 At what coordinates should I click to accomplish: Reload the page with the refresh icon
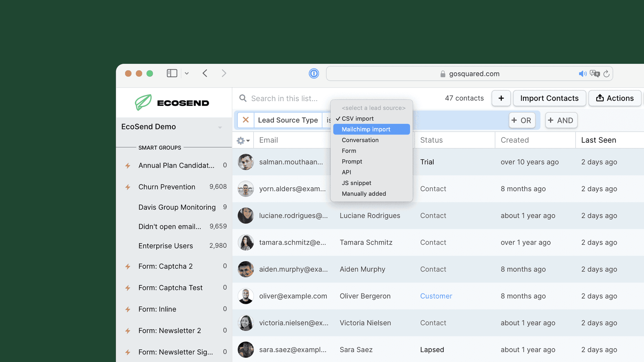click(607, 74)
